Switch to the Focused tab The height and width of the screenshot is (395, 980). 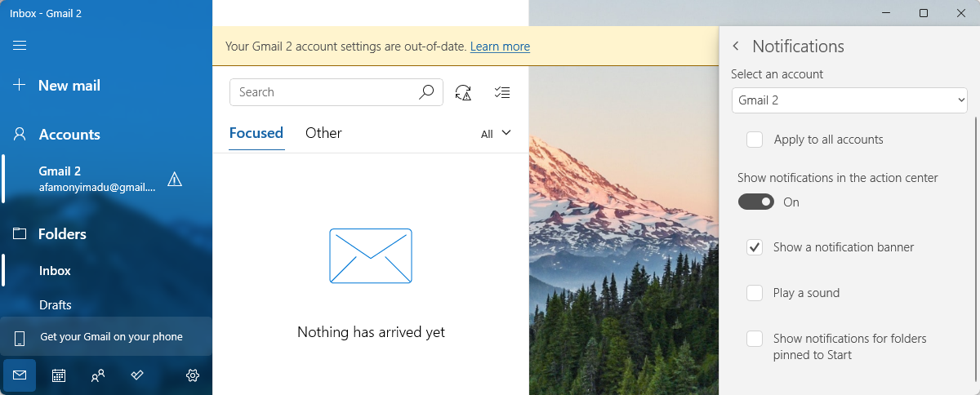tap(256, 133)
